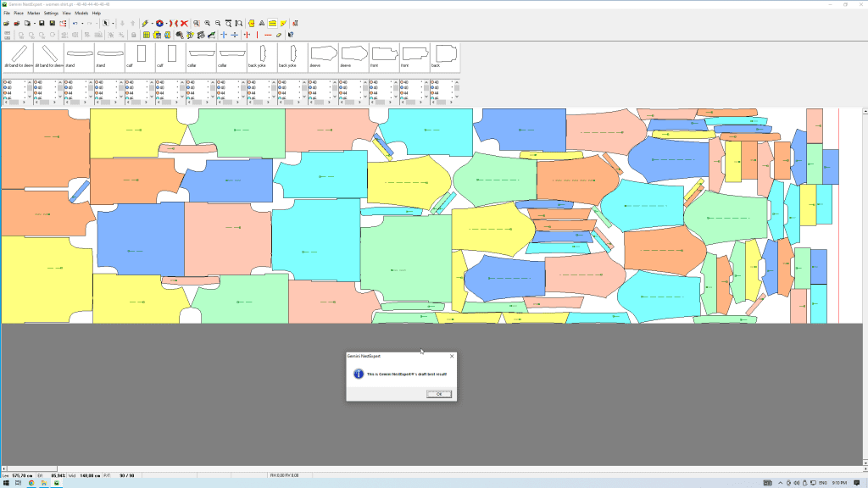868x488 pixels.
Task: Select the first collar piece thumbnail
Action: point(201,57)
